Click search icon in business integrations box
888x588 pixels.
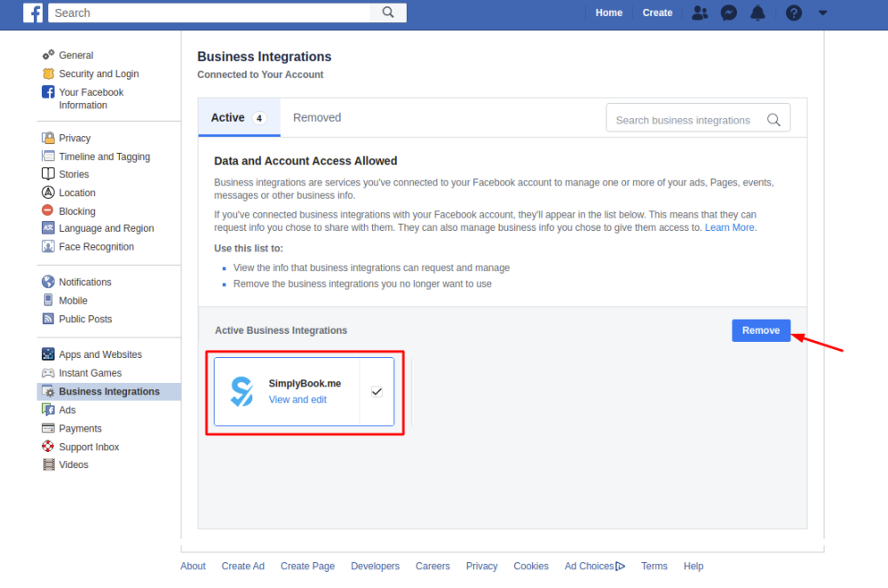pyautogui.click(x=773, y=120)
